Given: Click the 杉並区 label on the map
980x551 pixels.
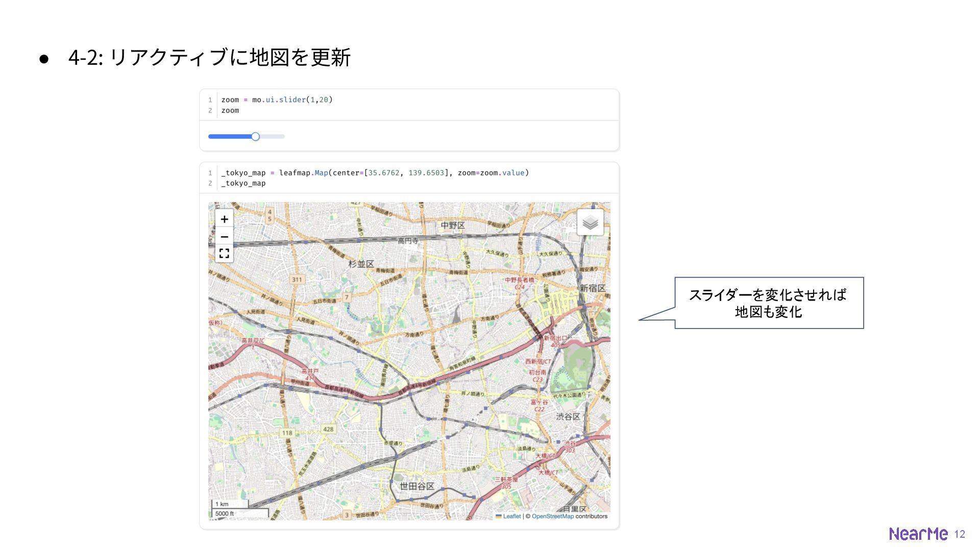Looking at the screenshot, I should pyautogui.click(x=361, y=264).
